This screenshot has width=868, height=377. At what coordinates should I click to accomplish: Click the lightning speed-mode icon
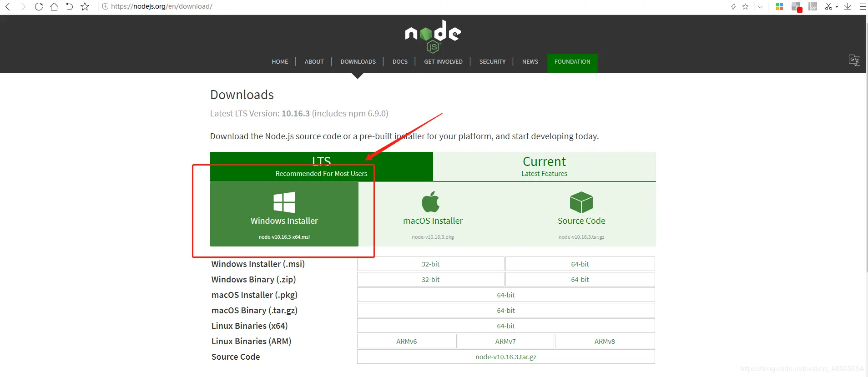(x=733, y=6)
